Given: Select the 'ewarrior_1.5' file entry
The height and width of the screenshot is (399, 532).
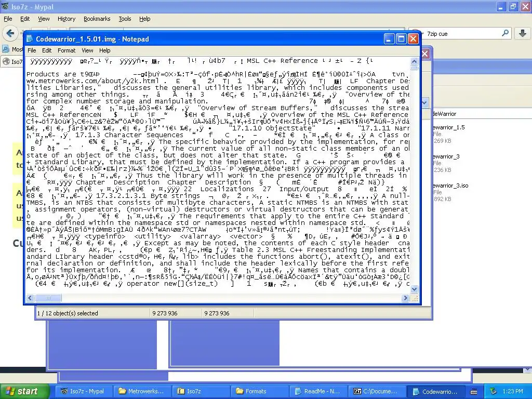Looking at the screenshot, I should pos(448,134).
